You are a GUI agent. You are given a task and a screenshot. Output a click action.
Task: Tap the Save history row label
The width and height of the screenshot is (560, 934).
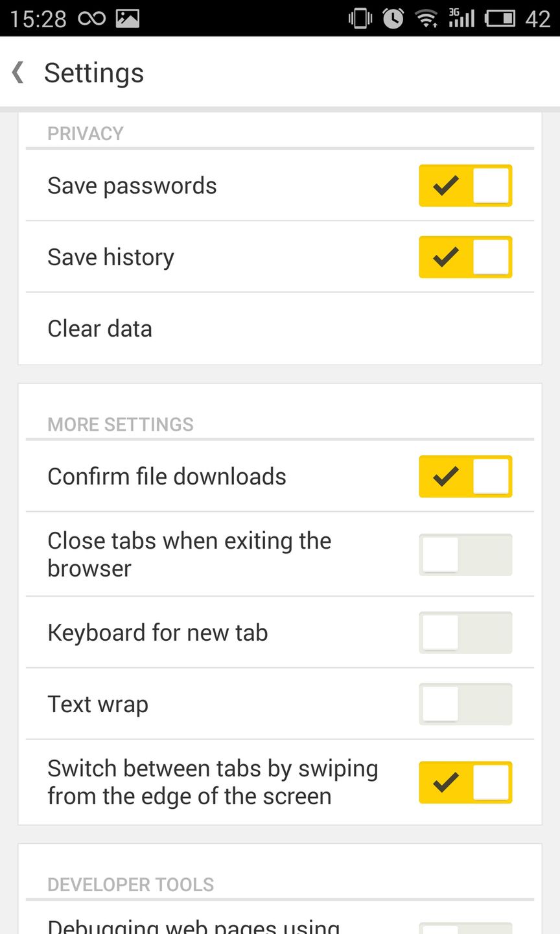pyautogui.click(x=111, y=257)
